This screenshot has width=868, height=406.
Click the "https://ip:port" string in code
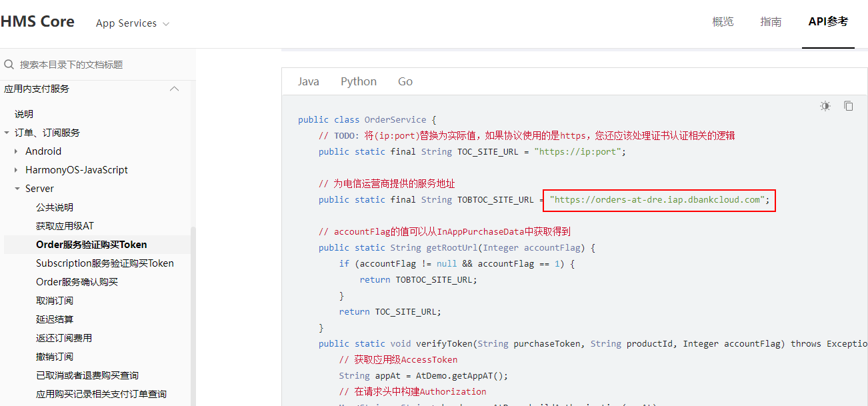[577, 151]
